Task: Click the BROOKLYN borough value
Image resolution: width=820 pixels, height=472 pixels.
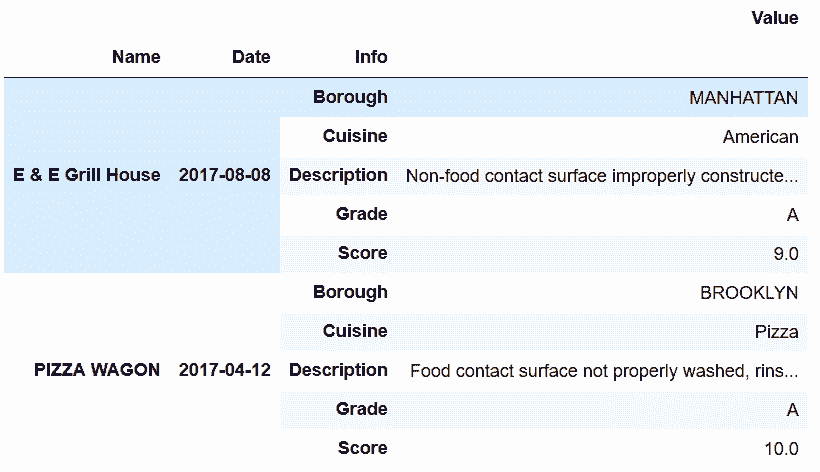Action: [x=749, y=293]
